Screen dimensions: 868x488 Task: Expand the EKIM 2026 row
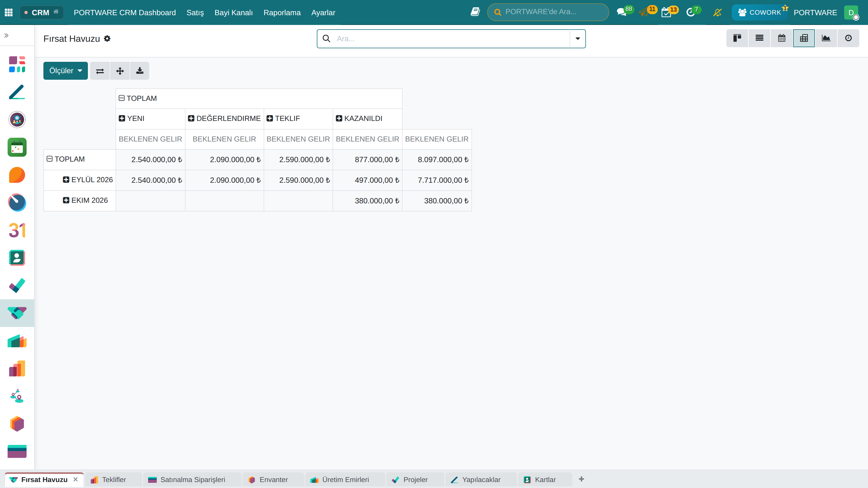(x=66, y=200)
